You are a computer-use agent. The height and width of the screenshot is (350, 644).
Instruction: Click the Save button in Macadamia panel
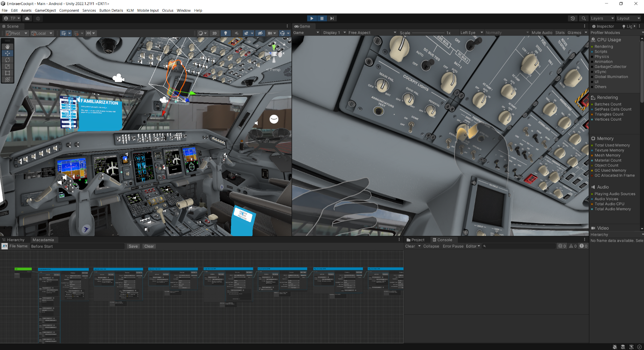pos(133,246)
